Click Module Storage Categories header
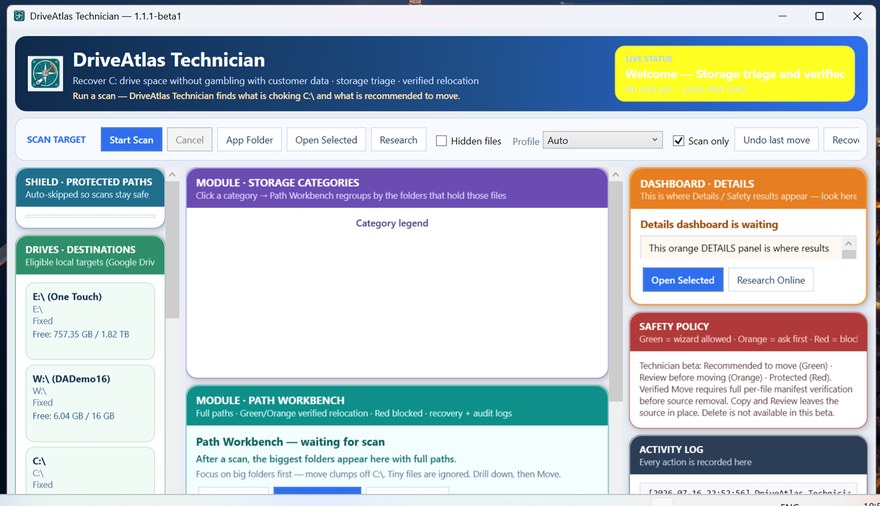The height and width of the screenshot is (506, 880). 397,188
